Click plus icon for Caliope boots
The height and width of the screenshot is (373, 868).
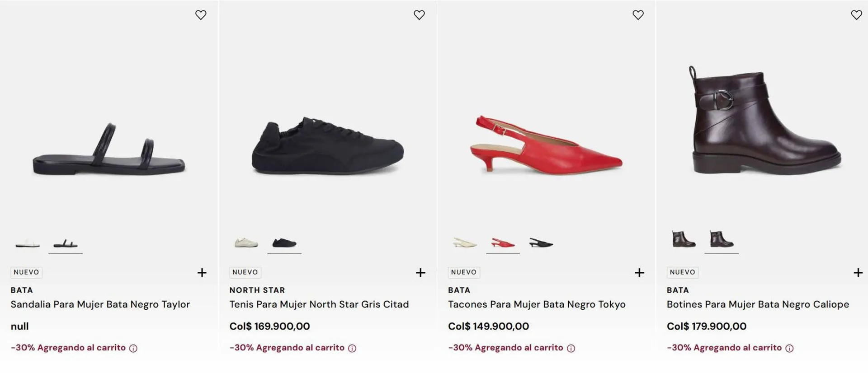pos(858,273)
